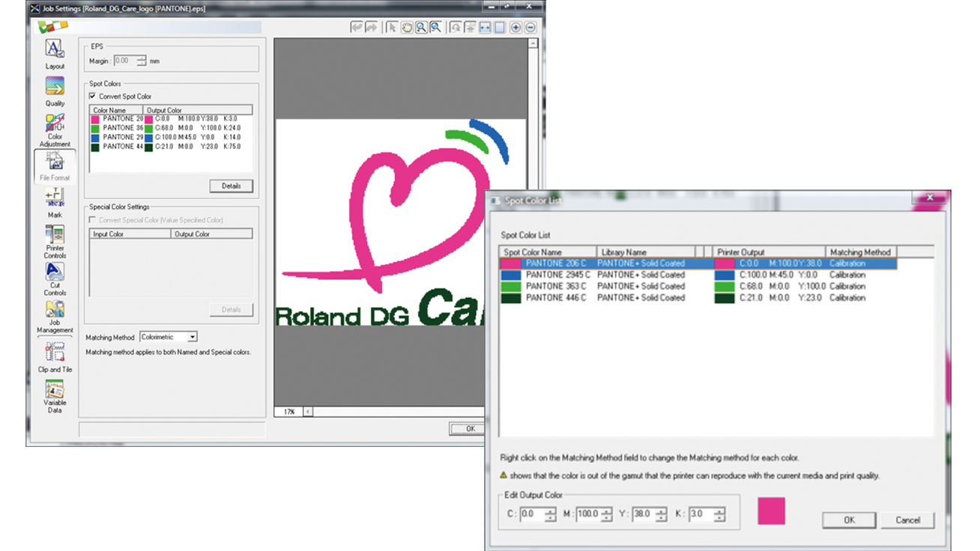Click the Spot Color Name column header
The height and width of the screenshot is (551, 980).
click(x=547, y=252)
